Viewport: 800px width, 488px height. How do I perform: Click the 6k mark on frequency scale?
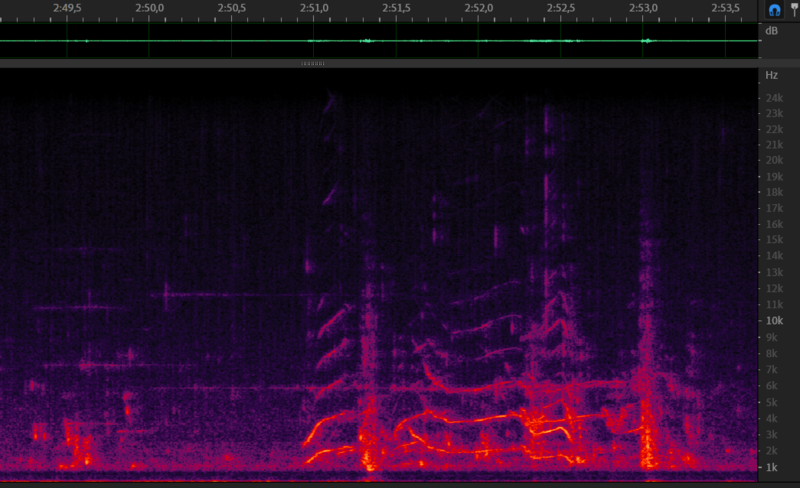coord(772,386)
